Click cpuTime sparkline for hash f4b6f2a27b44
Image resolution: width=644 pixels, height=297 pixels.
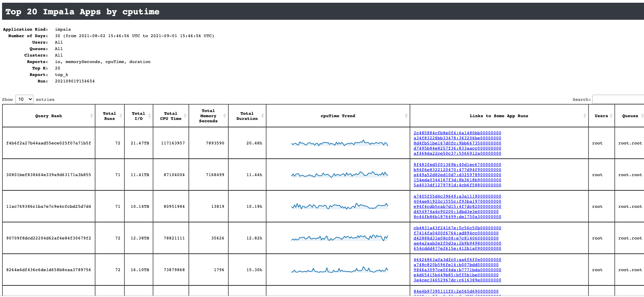point(340,143)
